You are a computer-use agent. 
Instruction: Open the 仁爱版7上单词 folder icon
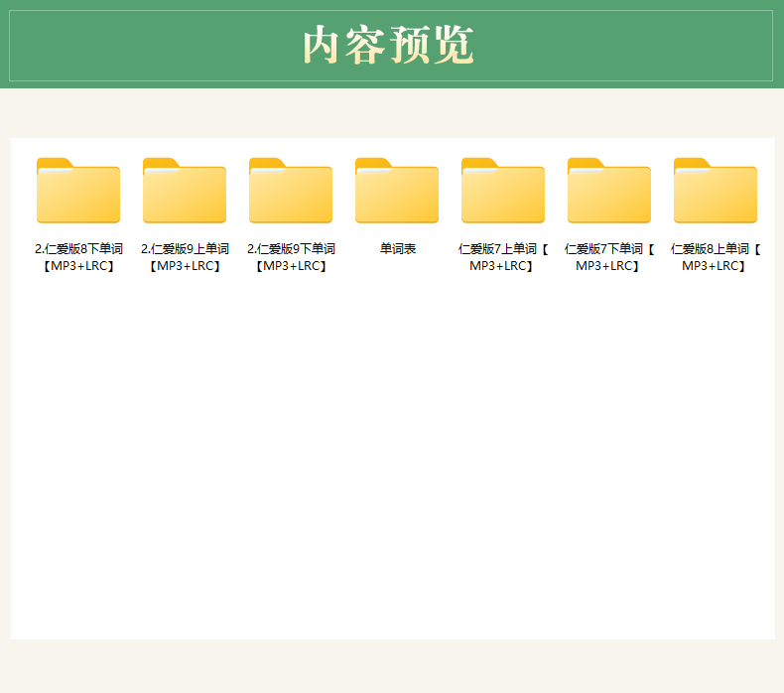coord(503,191)
